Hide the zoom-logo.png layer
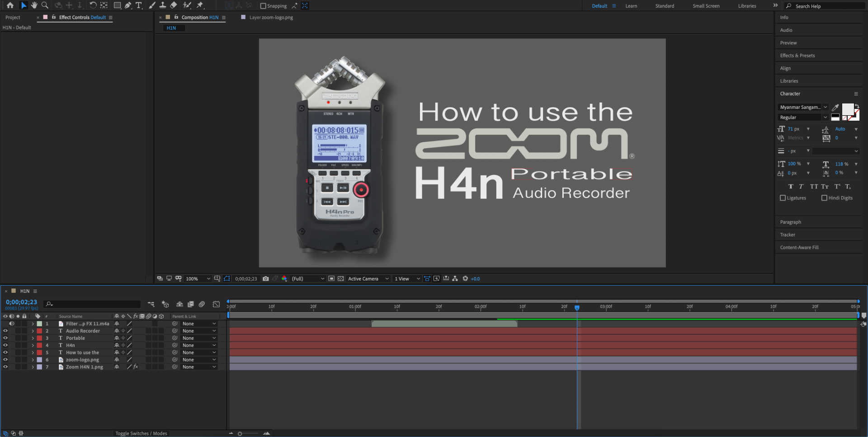 click(5, 360)
